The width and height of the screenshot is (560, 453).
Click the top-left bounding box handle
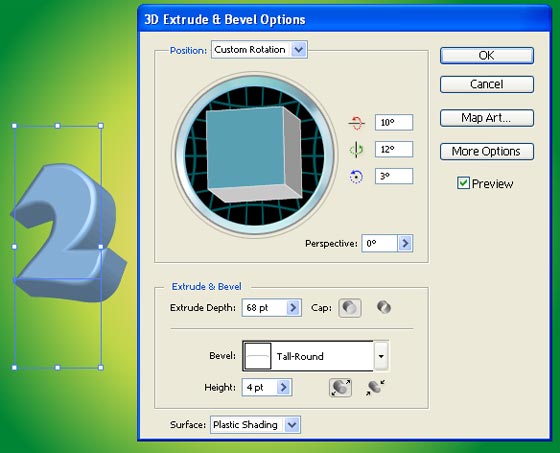pyautogui.click(x=14, y=126)
